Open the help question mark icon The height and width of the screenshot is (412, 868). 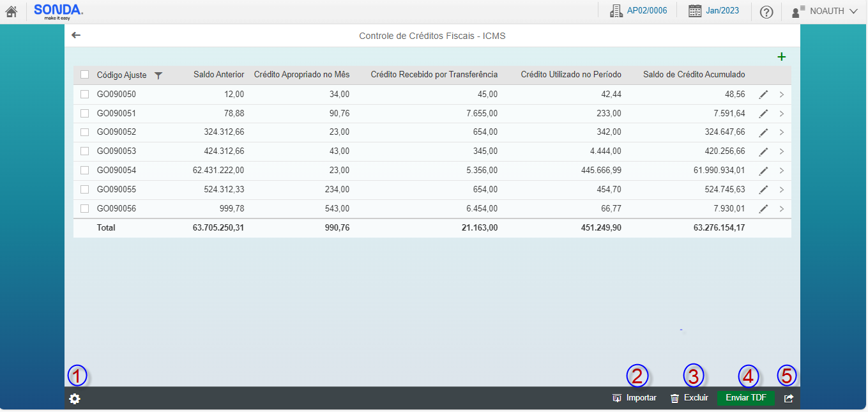tap(766, 11)
